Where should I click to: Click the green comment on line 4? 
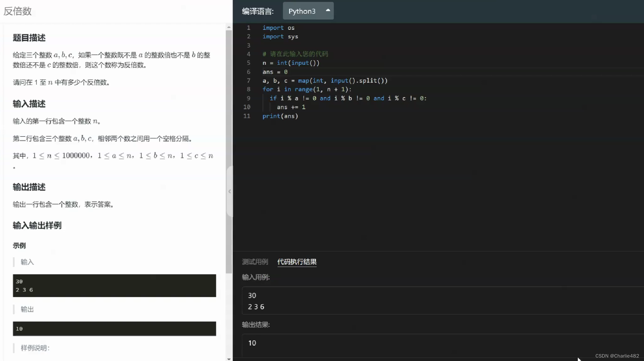(295, 54)
